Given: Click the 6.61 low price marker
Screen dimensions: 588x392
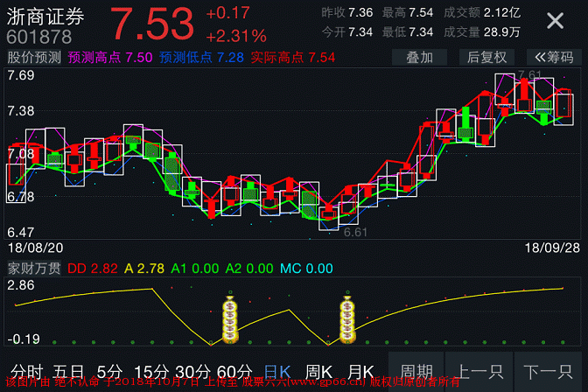Looking at the screenshot, I should tap(355, 233).
